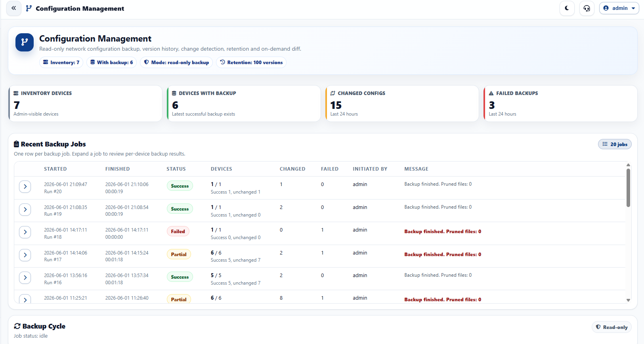This screenshot has width=644, height=344.
Task: Click the Inventory Devices card icon
Action: click(16, 93)
